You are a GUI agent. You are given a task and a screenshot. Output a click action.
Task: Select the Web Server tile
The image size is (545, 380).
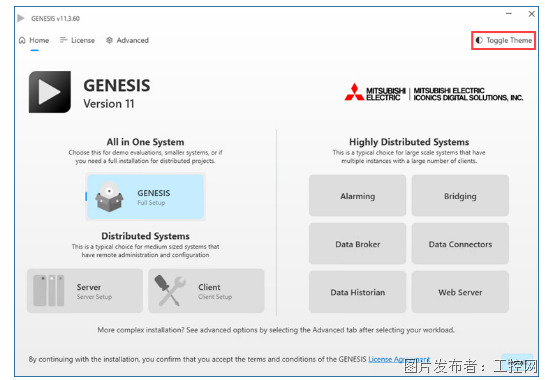click(460, 292)
